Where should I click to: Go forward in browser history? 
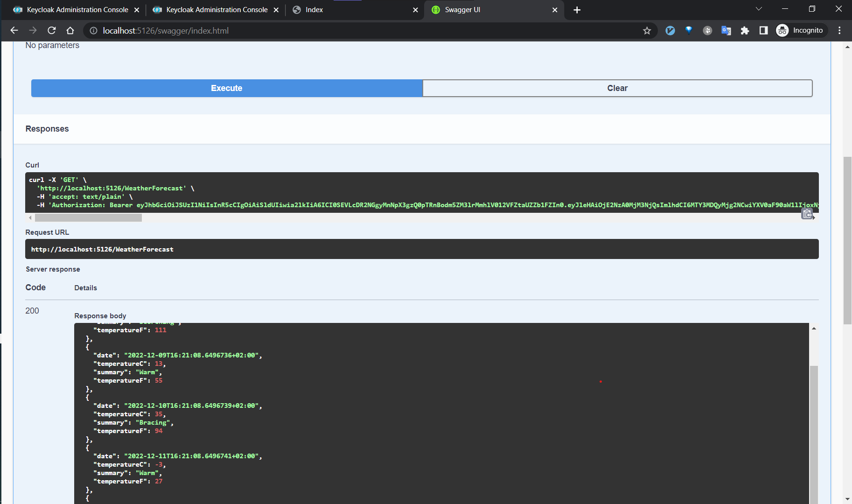33,30
